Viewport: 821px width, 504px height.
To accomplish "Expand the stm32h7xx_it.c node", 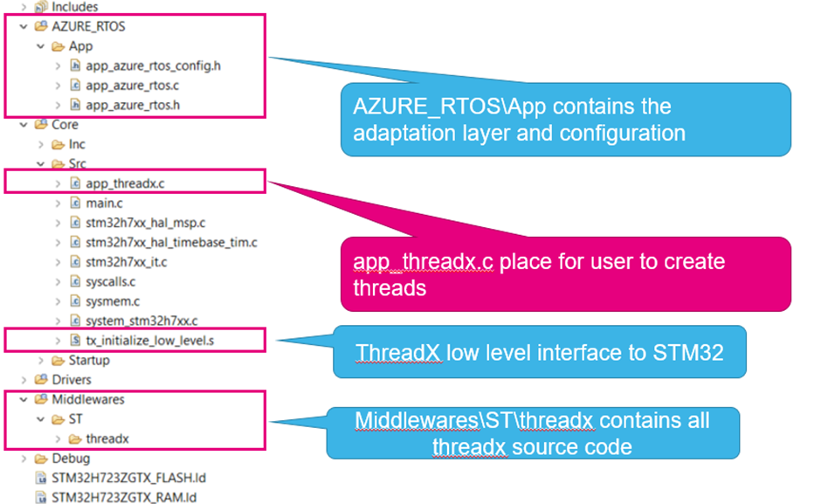I will click(x=59, y=262).
